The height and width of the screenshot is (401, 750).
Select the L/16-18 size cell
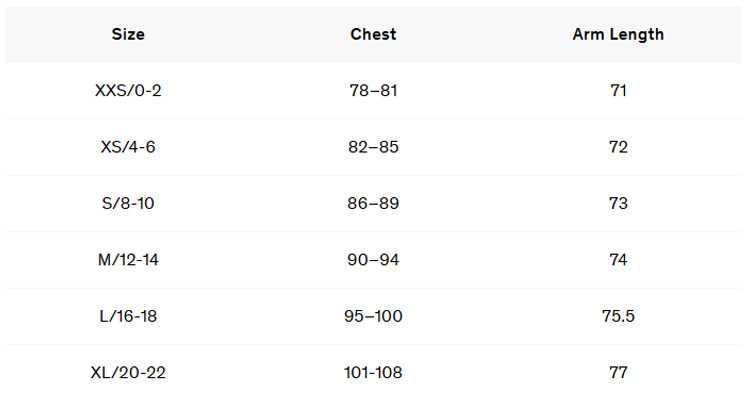point(128,317)
